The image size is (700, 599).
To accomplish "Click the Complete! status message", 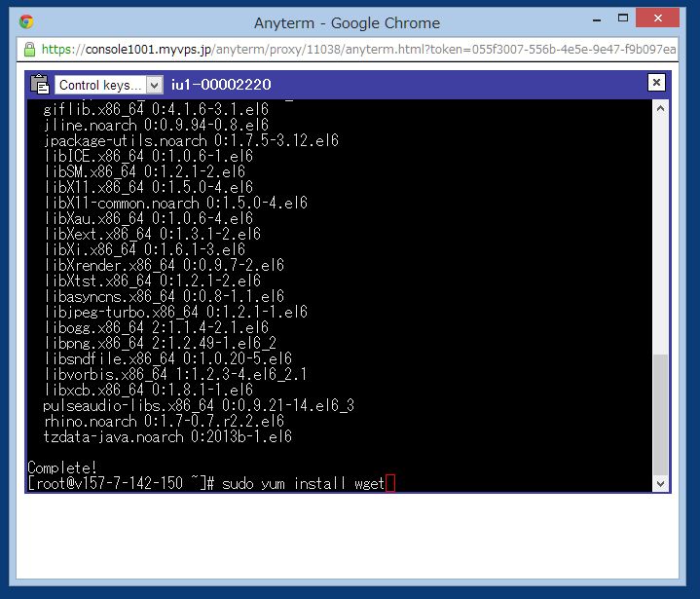I will [62, 468].
